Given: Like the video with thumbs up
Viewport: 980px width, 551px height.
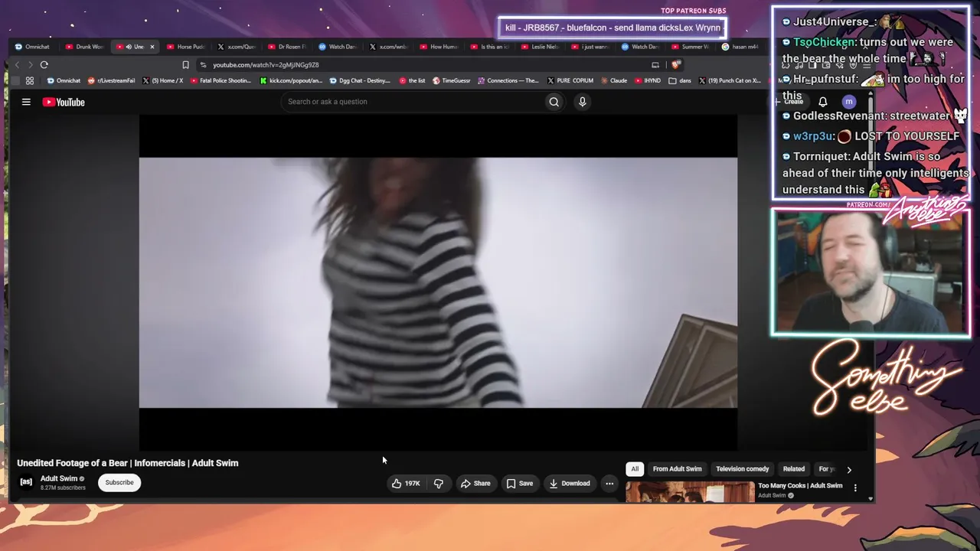Looking at the screenshot, I should pyautogui.click(x=407, y=483).
